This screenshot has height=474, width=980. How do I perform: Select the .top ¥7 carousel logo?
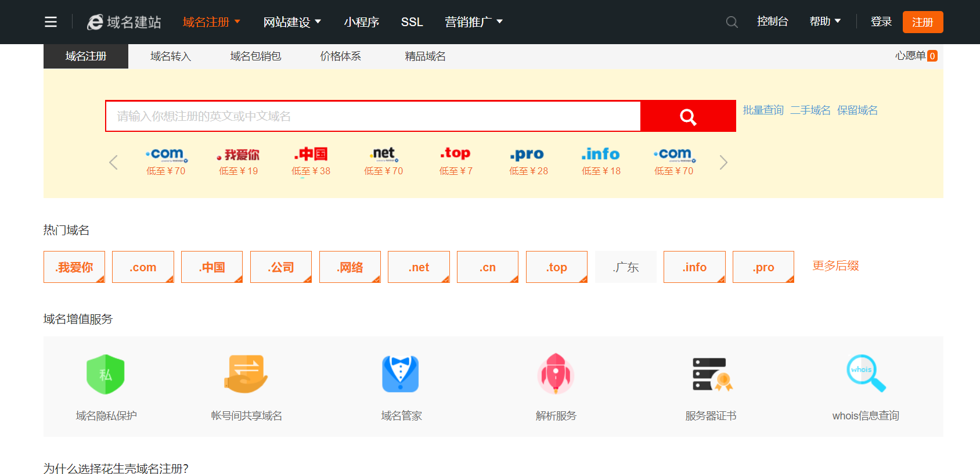[x=456, y=153]
